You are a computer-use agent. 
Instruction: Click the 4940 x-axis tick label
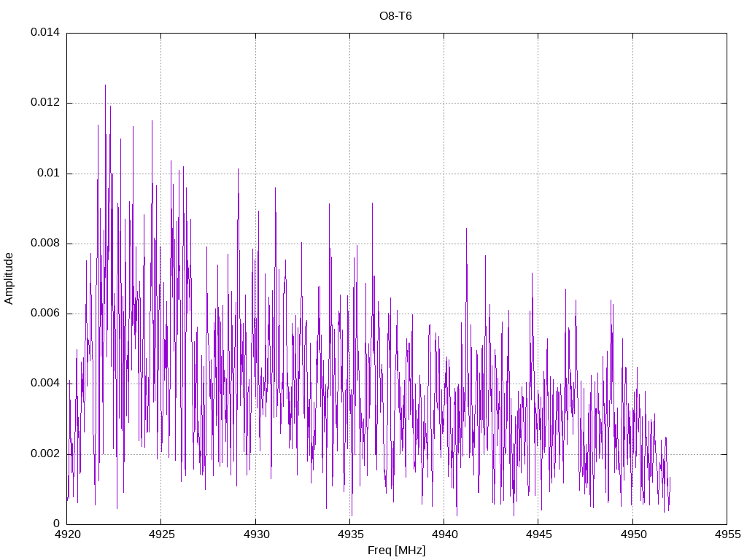444,534
